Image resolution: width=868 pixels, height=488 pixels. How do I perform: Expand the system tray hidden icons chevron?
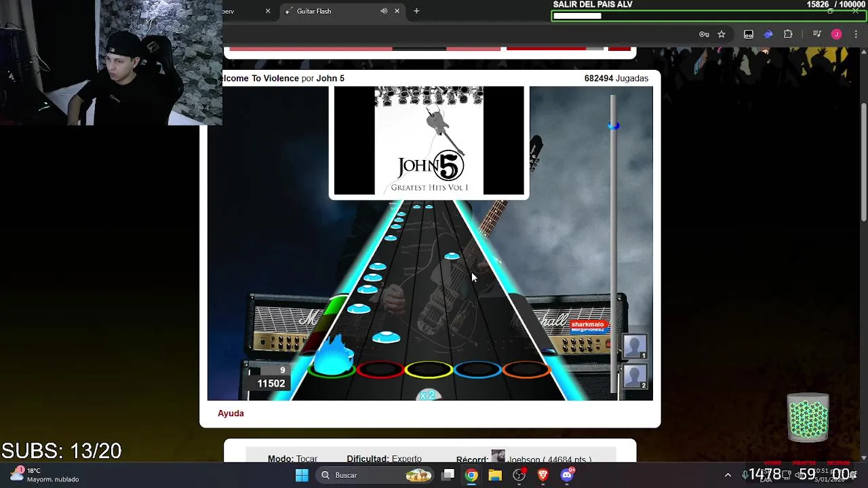(x=728, y=475)
